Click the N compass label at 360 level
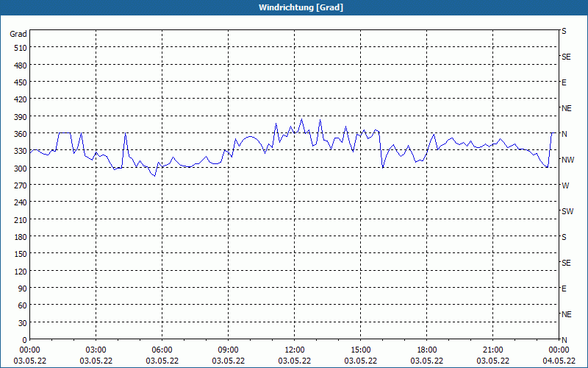 pos(564,134)
